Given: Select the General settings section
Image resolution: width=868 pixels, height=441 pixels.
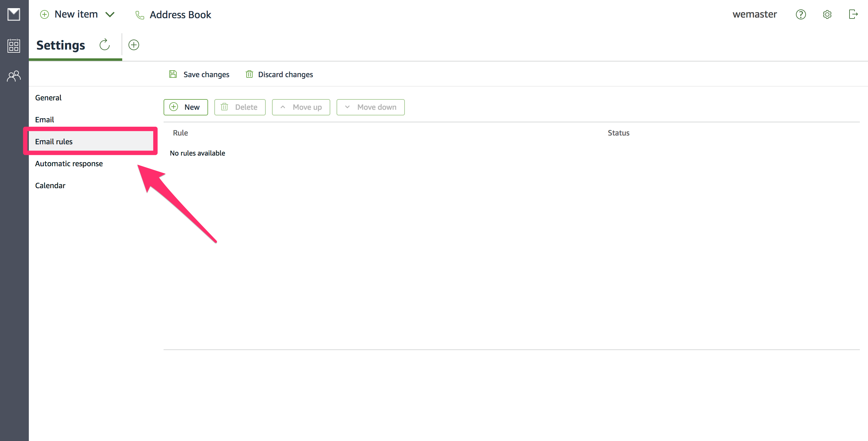Looking at the screenshot, I should point(48,98).
